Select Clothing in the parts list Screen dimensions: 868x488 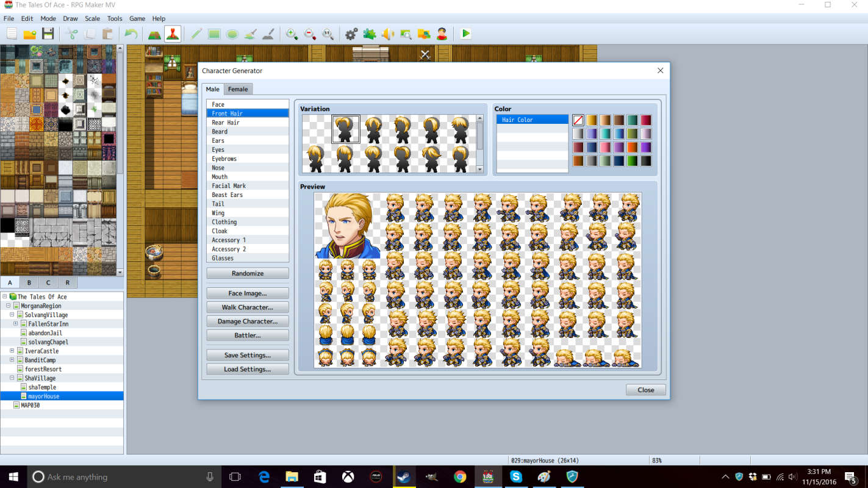[x=248, y=222]
